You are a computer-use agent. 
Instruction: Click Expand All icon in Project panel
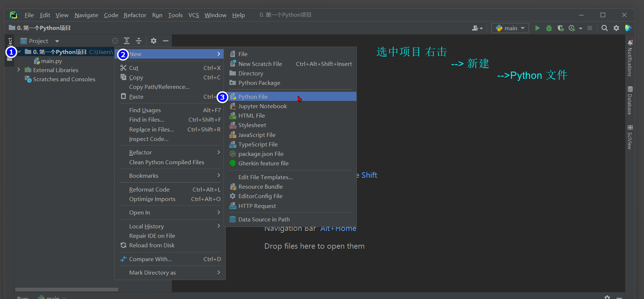click(127, 41)
